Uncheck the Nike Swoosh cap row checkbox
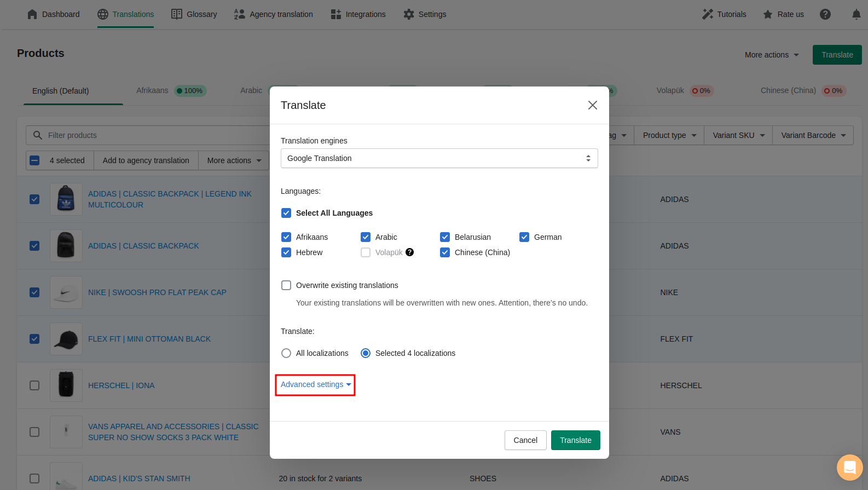 point(34,292)
